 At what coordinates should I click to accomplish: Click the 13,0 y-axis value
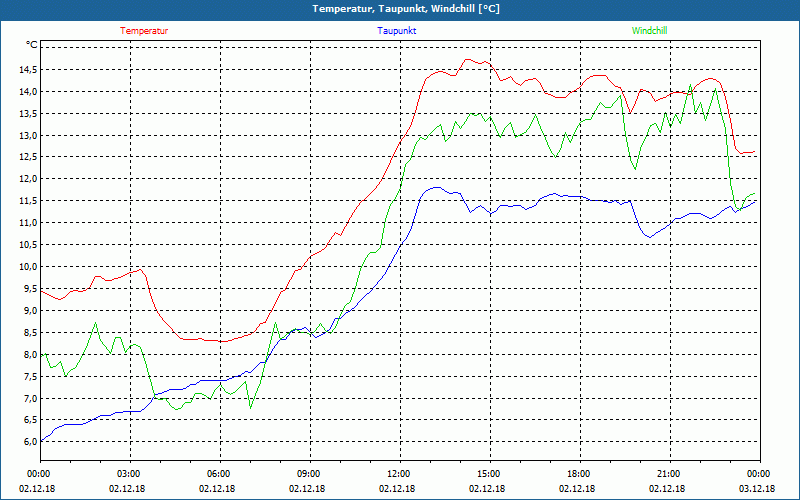click(x=29, y=136)
